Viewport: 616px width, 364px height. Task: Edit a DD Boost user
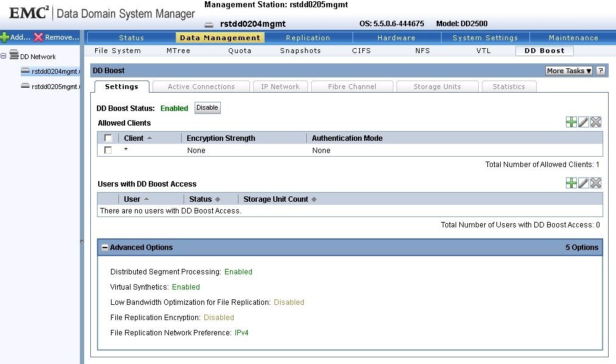584,182
